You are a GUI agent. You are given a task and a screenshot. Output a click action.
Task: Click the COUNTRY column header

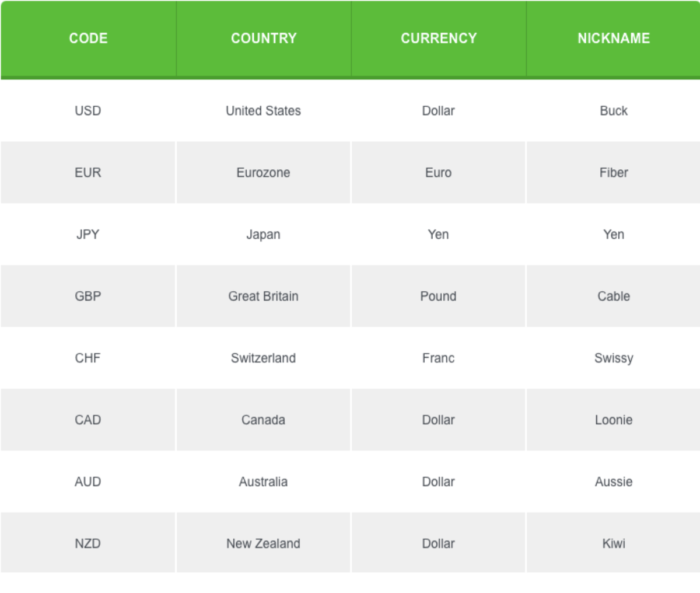point(264,39)
